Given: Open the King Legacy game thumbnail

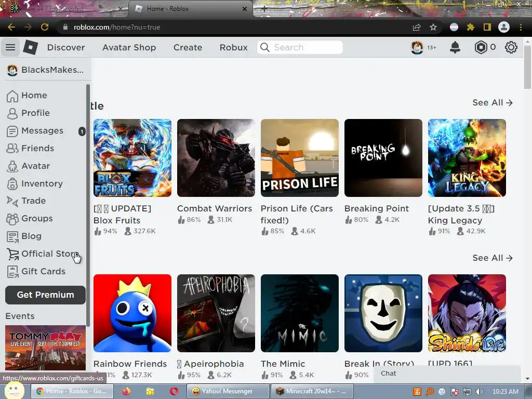Looking at the screenshot, I should click(x=467, y=158).
